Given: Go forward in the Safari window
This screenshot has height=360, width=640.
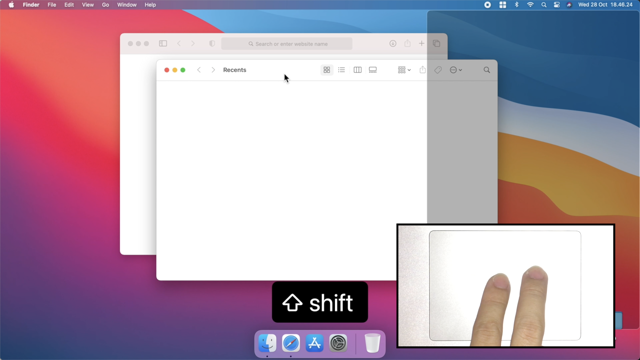Looking at the screenshot, I should [193, 43].
